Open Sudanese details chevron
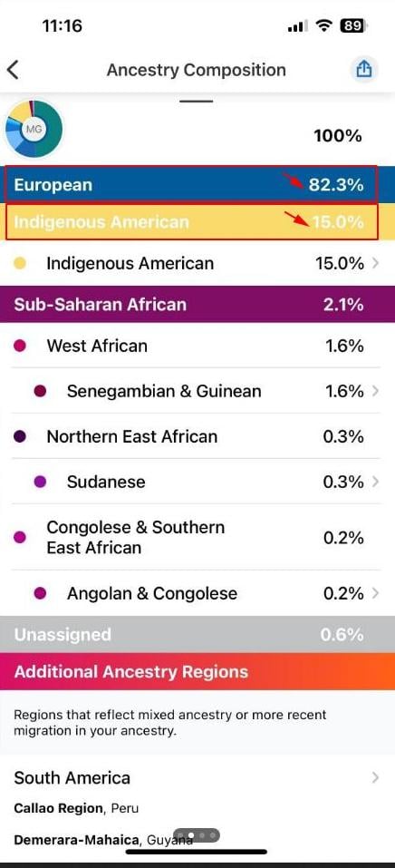The width and height of the screenshot is (395, 868). [x=376, y=482]
